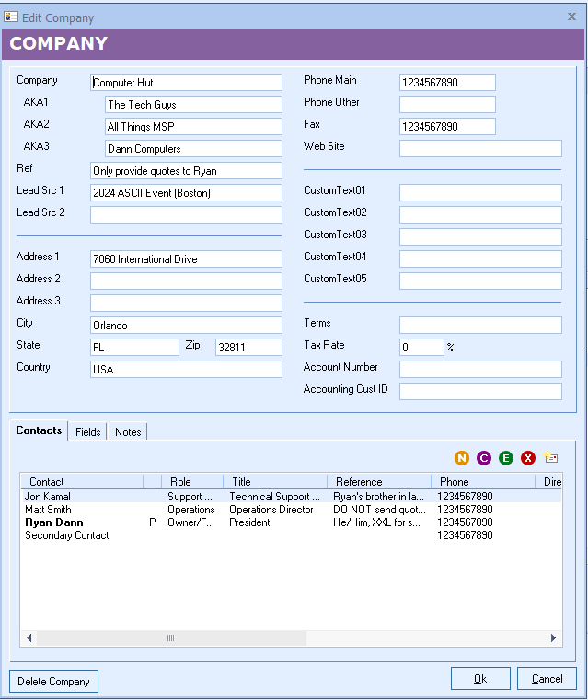The width and height of the screenshot is (588, 700).
Task: Click the orange N new contact icon
Action: (x=462, y=458)
